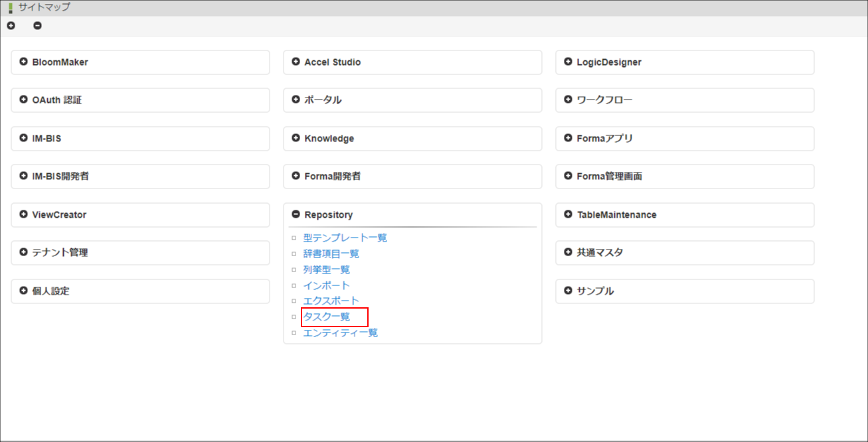Open the インポート link
The image size is (868, 442).
coord(326,285)
